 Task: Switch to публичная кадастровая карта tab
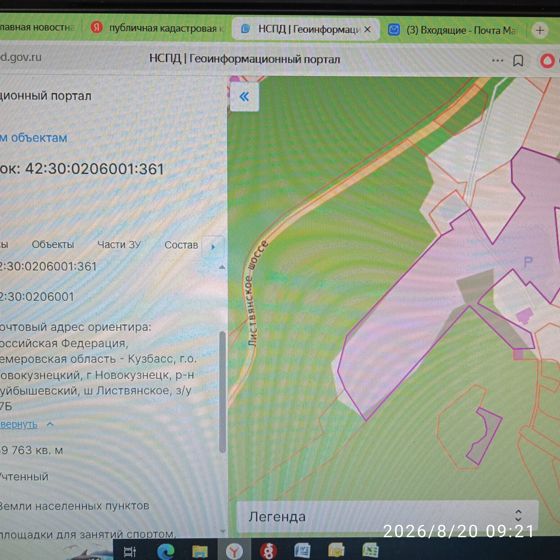coord(156,28)
